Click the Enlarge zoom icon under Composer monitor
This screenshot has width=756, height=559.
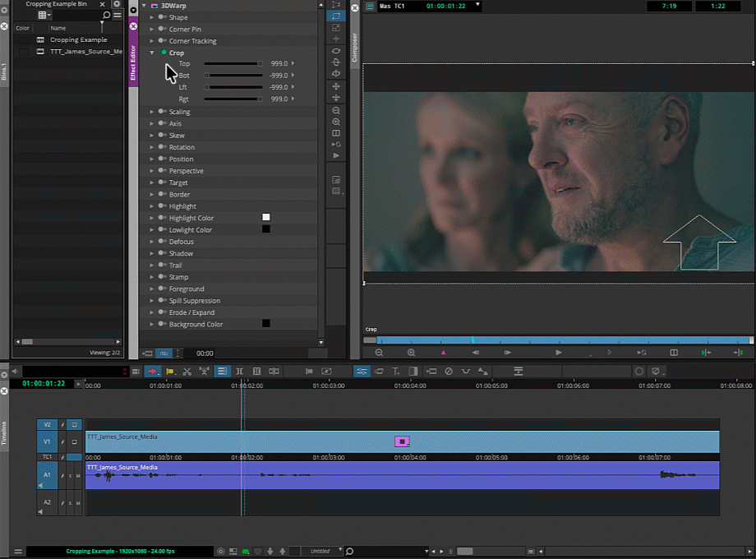411,353
